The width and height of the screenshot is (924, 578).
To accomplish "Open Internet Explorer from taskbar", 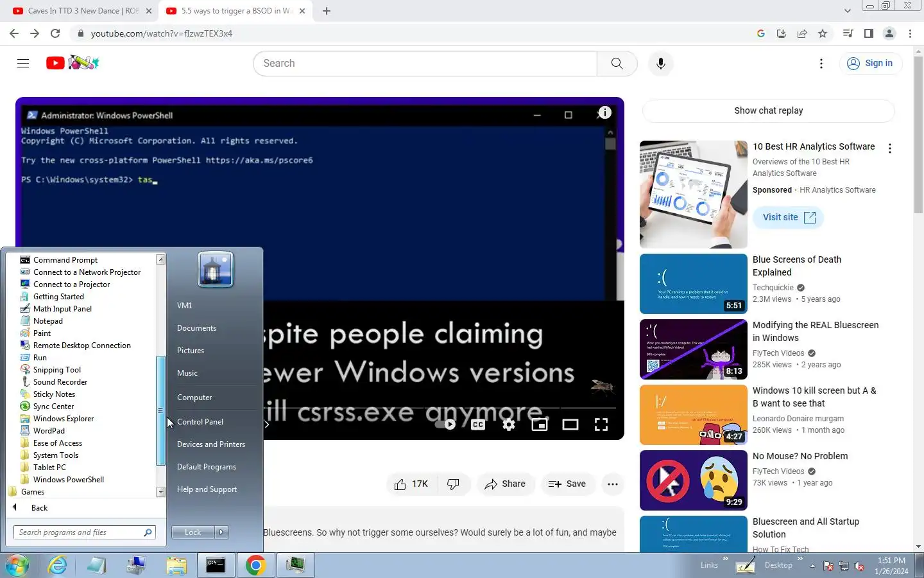I will [58, 565].
